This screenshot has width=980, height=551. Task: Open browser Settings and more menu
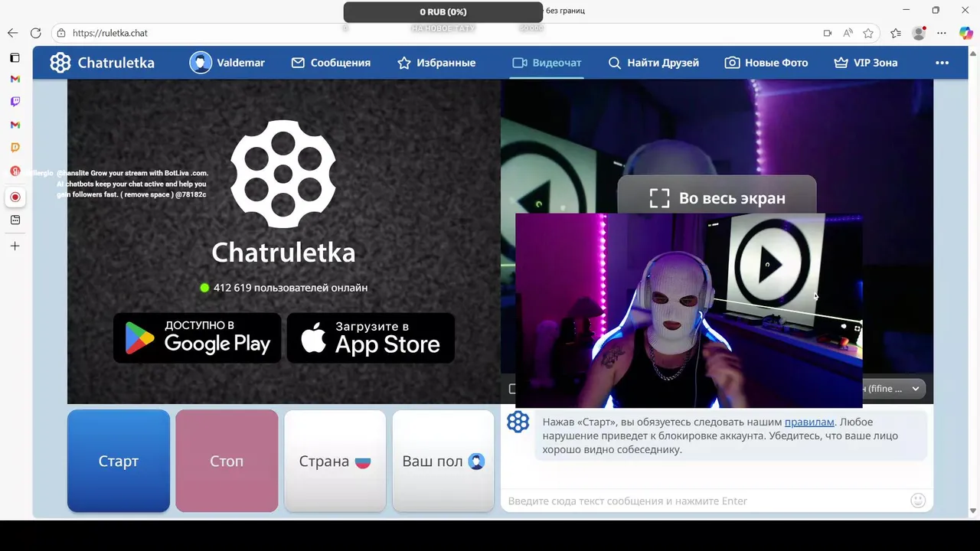(x=942, y=33)
